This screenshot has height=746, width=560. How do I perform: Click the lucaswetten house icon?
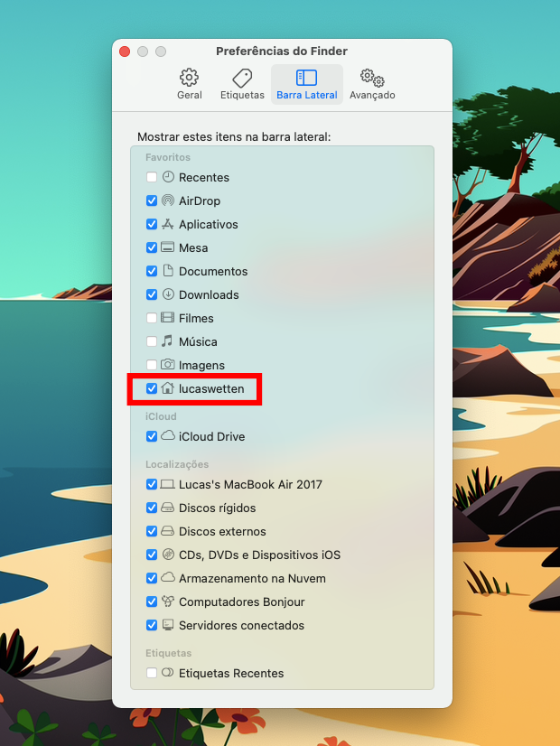(167, 387)
